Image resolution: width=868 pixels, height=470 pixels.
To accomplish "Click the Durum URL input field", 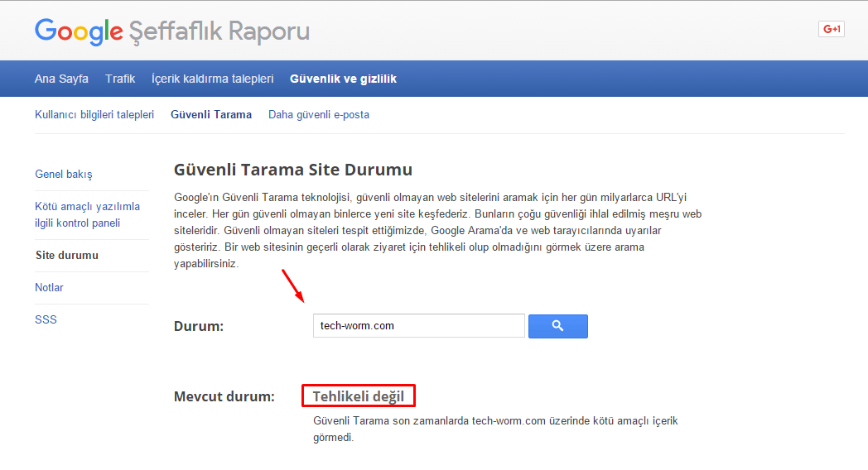I will pyautogui.click(x=418, y=326).
